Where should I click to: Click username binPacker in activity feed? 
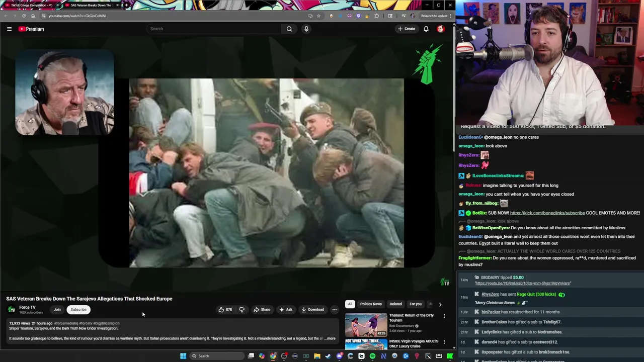coord(491,312)
